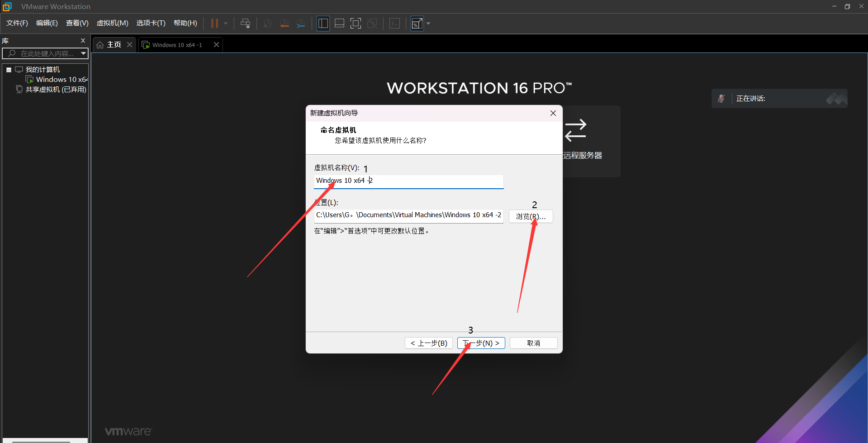Click the horizontal scrollbar in library panel

[41, 441]
